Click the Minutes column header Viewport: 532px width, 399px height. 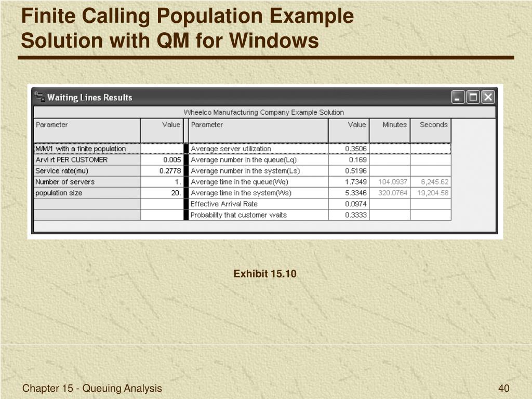coord(390,130)
